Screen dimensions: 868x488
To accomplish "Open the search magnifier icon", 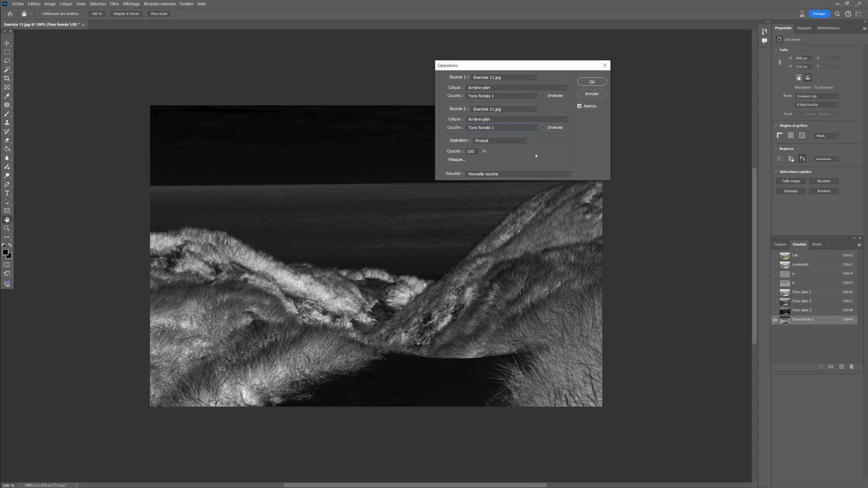I will 837,14.
